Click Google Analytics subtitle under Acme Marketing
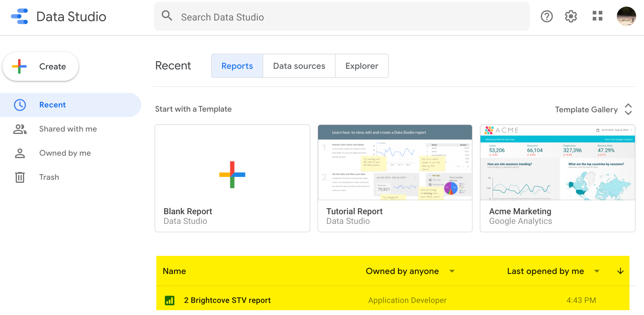This screenshot has width=644, height=315. pos(520,221)
